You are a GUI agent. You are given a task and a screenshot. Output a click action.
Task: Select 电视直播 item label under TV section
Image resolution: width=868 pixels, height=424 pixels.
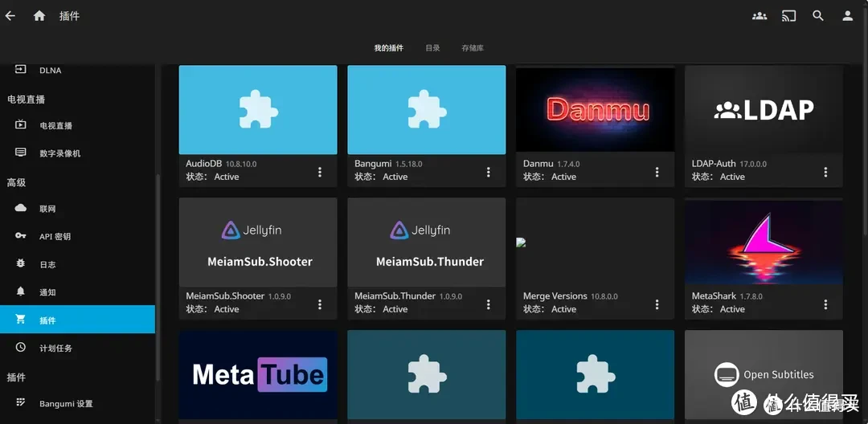56,125
